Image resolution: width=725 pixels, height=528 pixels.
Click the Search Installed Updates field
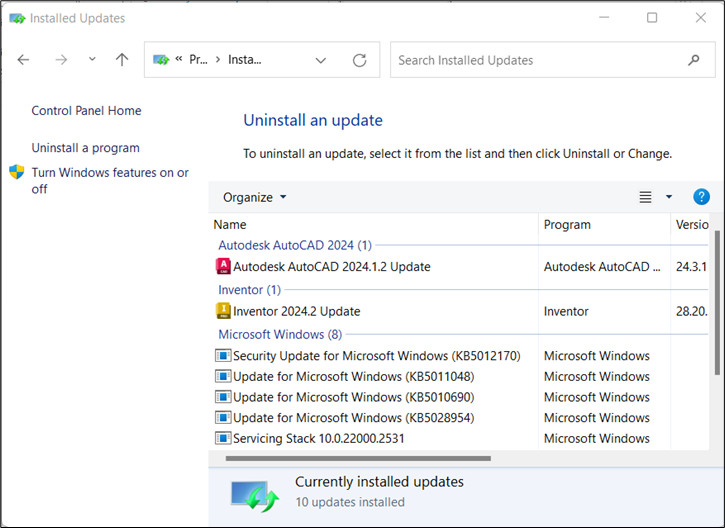pyautogui.click(x=535, y=60)
